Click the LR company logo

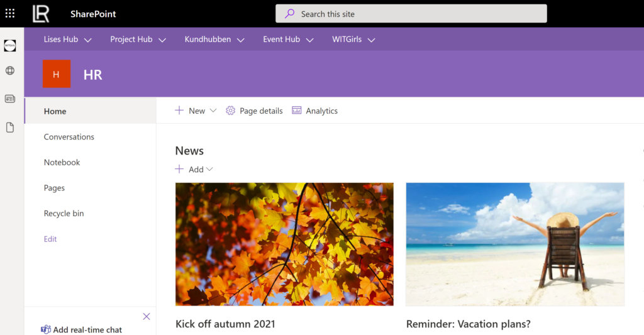point(41,13)
